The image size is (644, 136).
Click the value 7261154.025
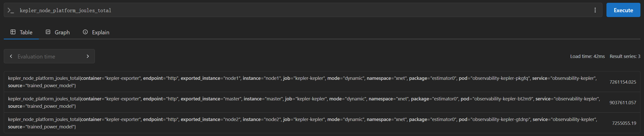pyautogui.click(x=623, y=82)
